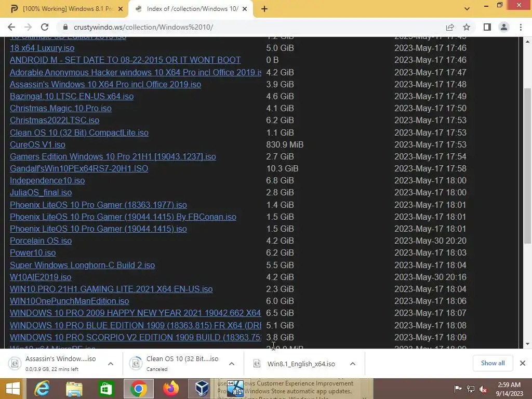Open the Windows Store taskbar icon
Image resolution: width=532 pixels, height=399 pixels.
point(106,389)
